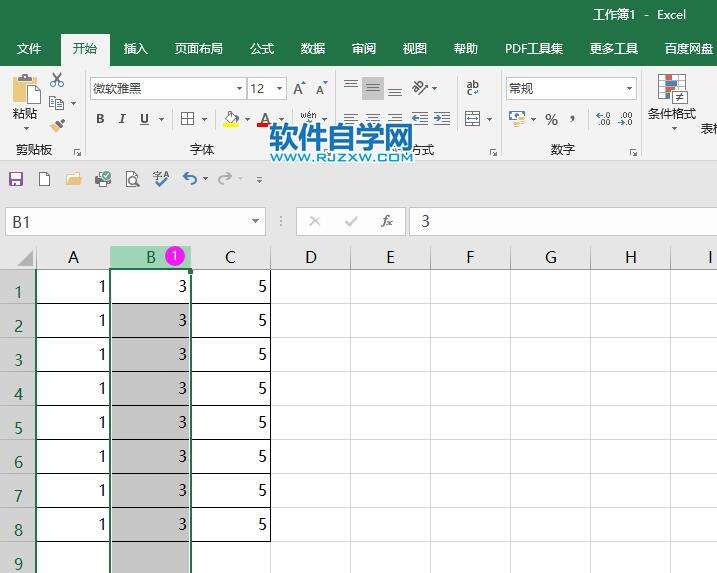Activate the Format Painter brush
Screen dimensions: 717x573
point(57,125)
